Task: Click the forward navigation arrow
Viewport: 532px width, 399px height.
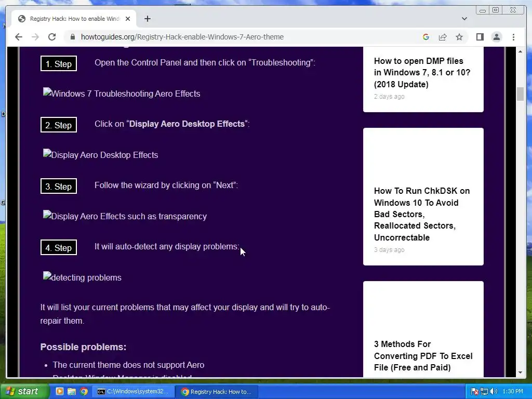Action: [x=35, y=37]
